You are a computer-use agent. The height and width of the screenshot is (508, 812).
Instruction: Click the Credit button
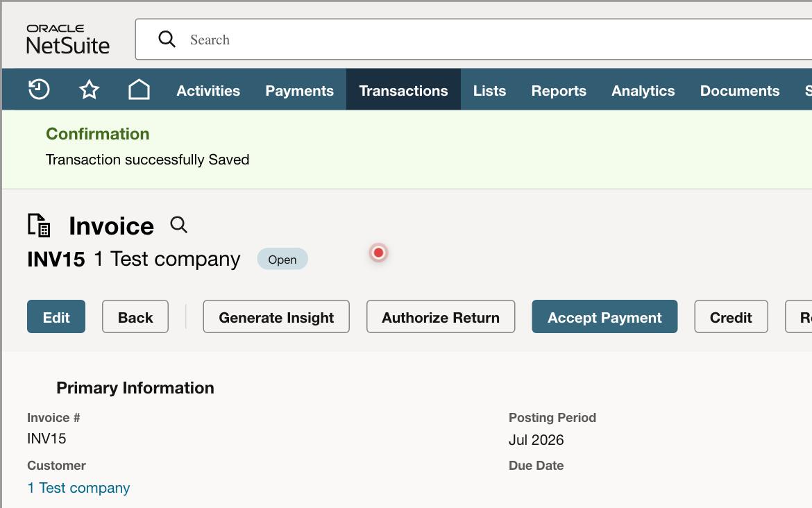(x=731, y=316)
